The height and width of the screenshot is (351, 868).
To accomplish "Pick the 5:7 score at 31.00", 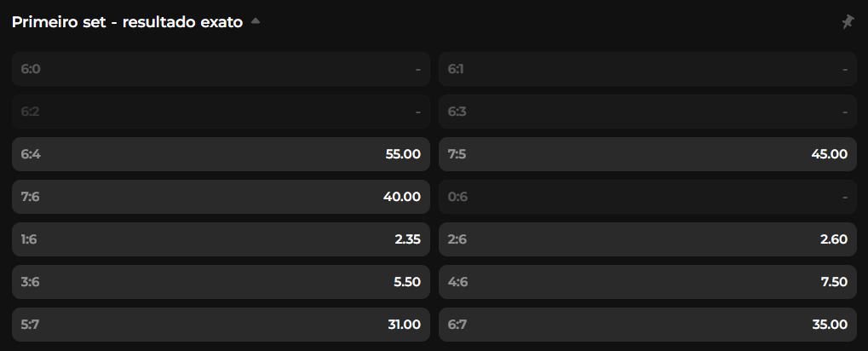I will (221, 325).
